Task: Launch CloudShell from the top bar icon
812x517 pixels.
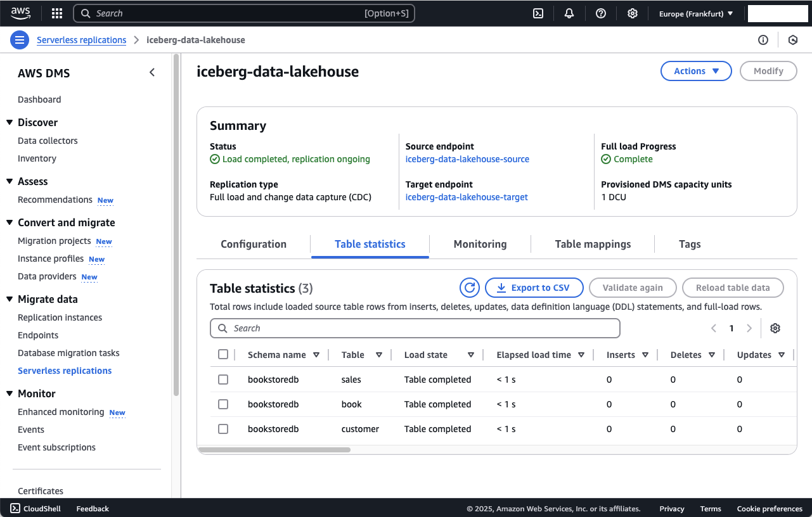Action: click(x=538, y=13)
